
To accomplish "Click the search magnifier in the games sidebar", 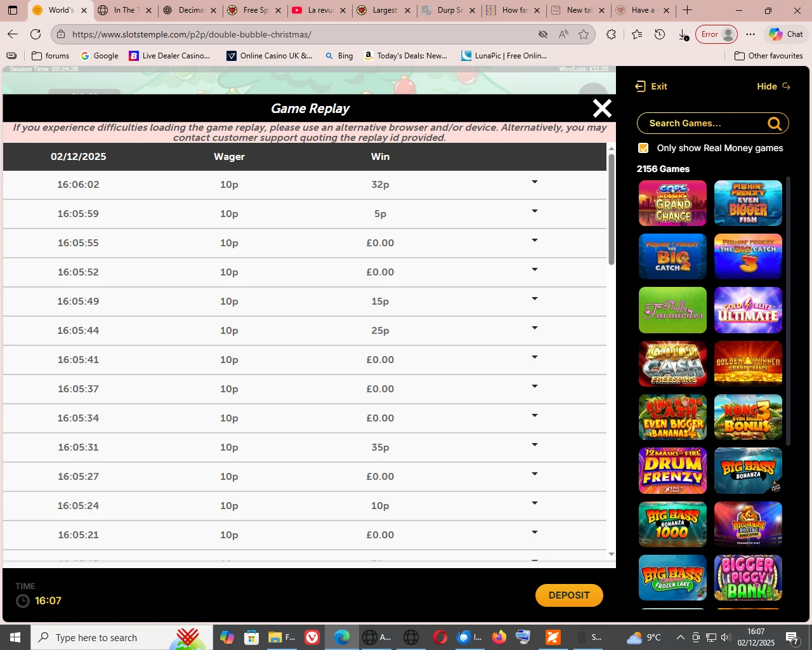I will [x=775, y=123].
